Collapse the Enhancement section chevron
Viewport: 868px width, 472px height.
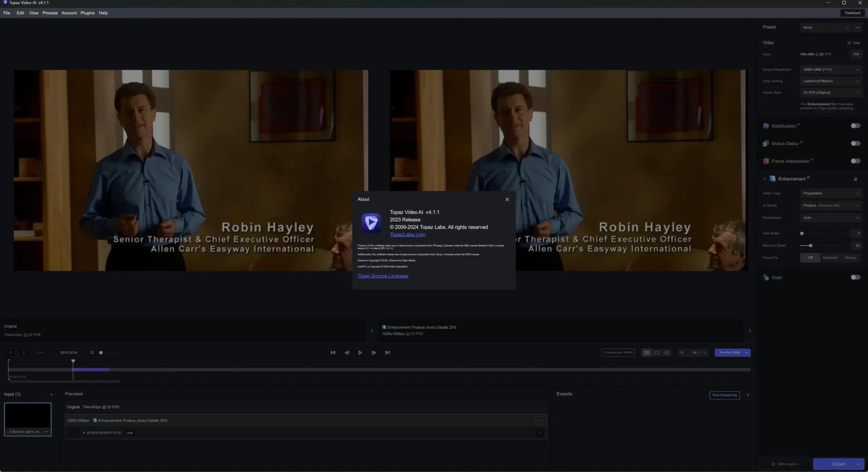point(765,179)
